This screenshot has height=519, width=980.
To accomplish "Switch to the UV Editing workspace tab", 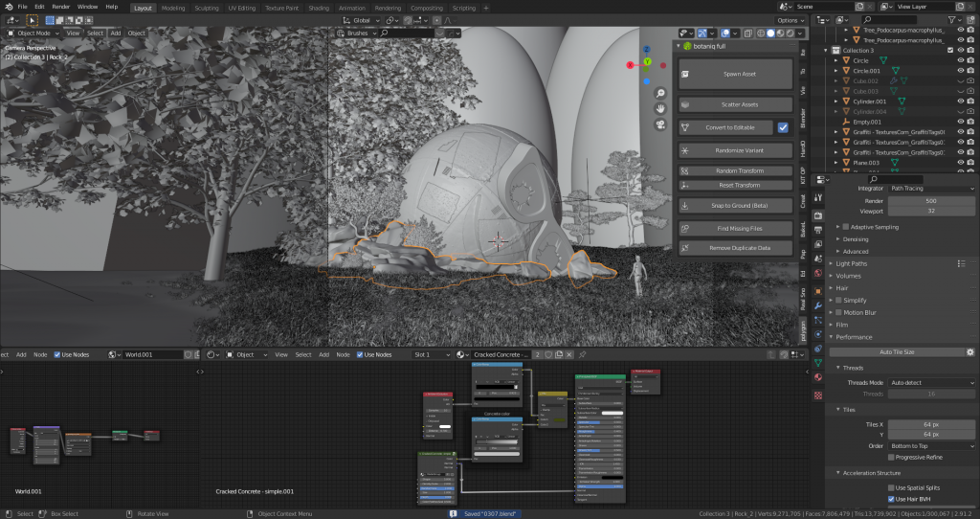I will click(242, 8).
